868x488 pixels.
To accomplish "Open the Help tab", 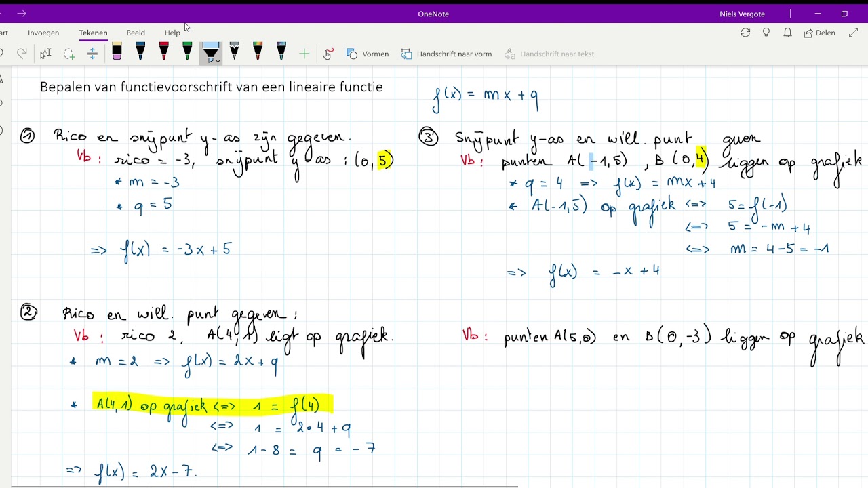I will (x=172, y=33).
